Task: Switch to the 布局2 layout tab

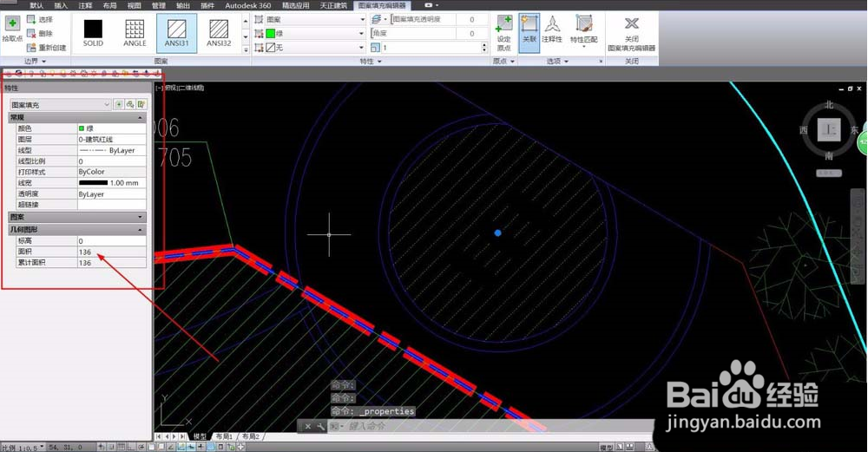Action: click(251, 436)
